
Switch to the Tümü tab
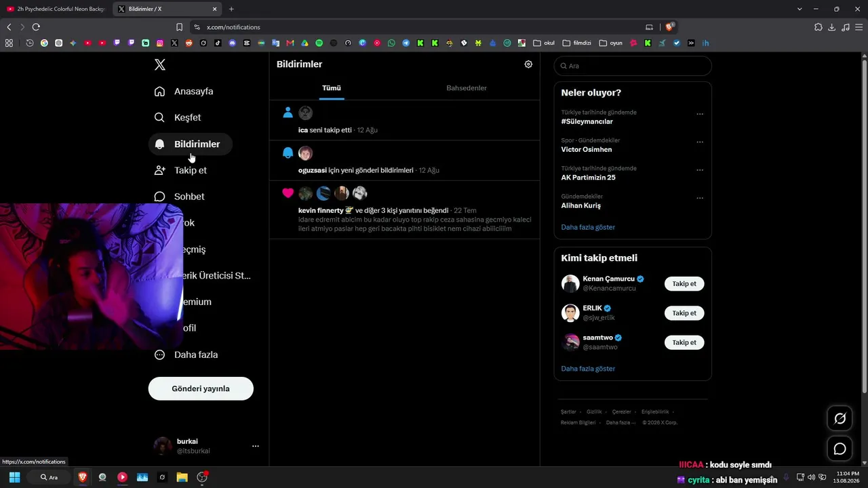pyautogui.click(x=332, y=88)
